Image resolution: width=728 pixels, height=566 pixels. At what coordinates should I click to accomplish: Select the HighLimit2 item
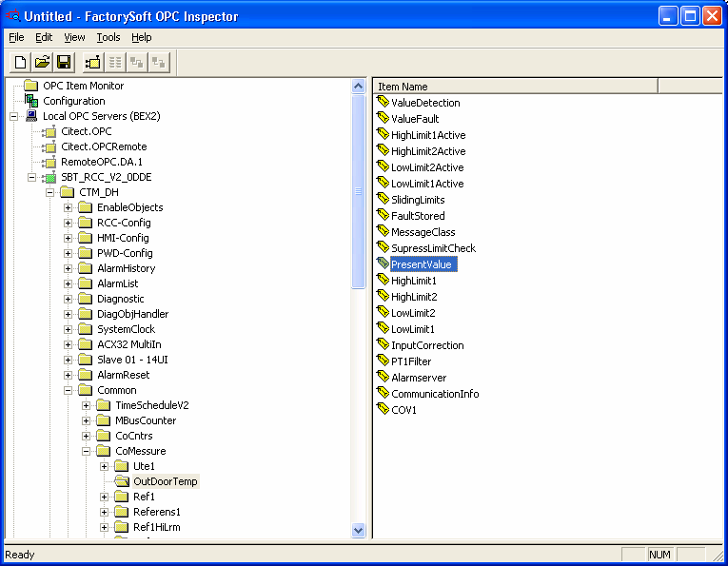pos(414,297)
